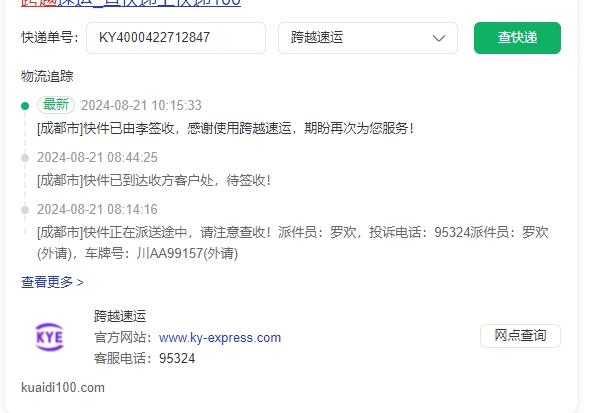Image resolution: width=599 pixels, height=413 pixels.
Task: Click the tracking number input field
Action: pos(176,38)
